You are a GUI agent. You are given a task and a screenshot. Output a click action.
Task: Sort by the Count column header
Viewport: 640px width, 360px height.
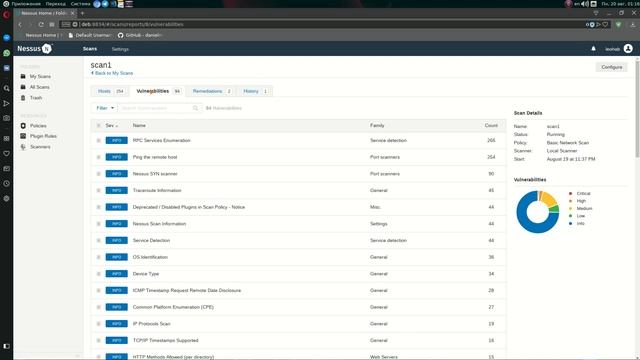coord(491,126)
